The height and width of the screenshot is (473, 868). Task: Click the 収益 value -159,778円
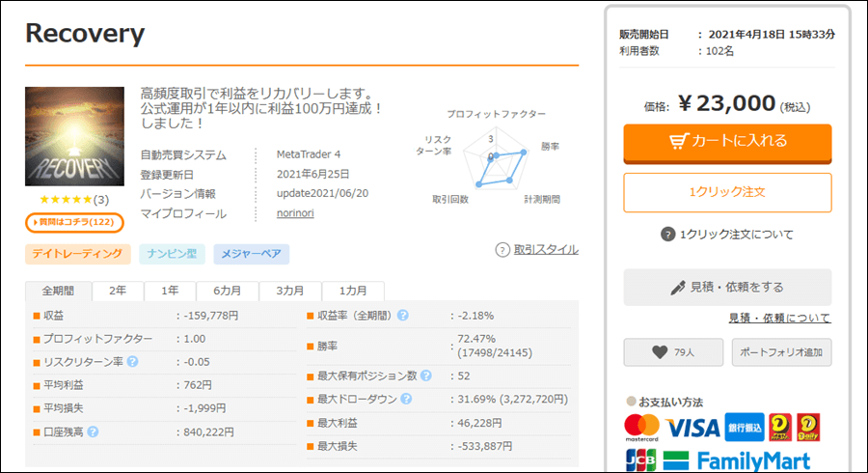coord(211,315)
